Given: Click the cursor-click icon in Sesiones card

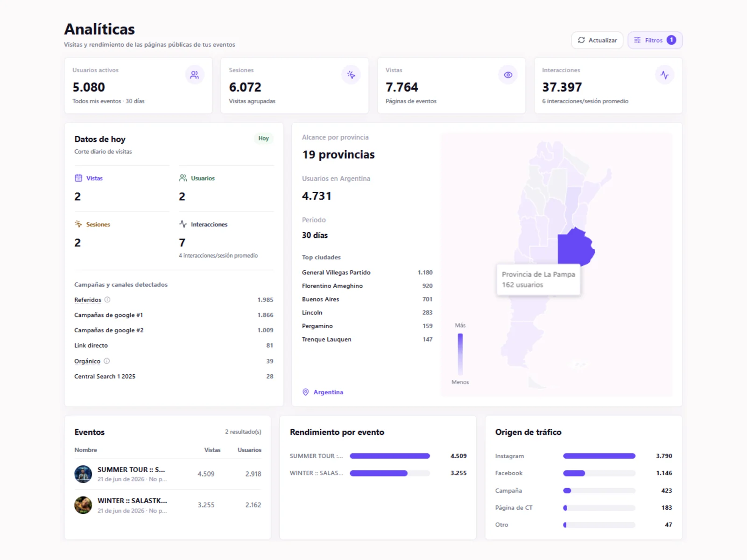Looking at the screenshot, I should 351,75.
